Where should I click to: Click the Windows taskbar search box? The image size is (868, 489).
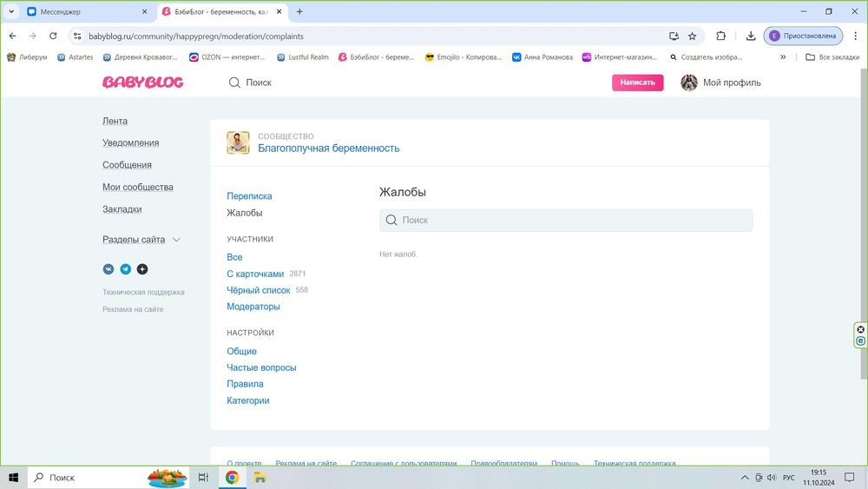108,478
